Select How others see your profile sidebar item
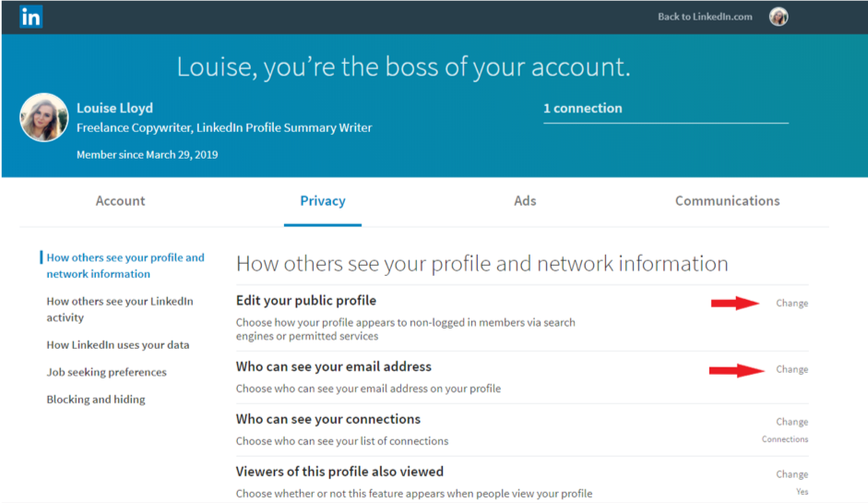Image resolution: width=868 pixels, height=503 pixels. pyautogui.click(x=125, y=266)
